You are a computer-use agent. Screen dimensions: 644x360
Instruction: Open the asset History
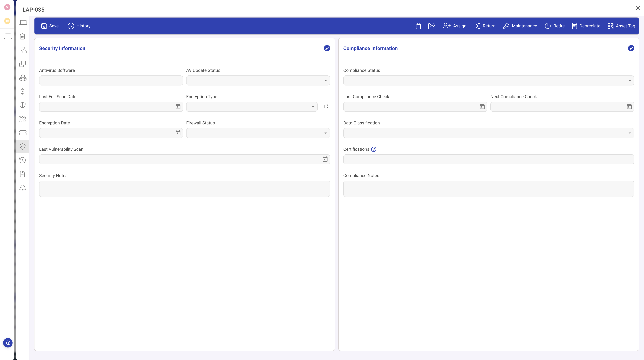coord(79,26)
